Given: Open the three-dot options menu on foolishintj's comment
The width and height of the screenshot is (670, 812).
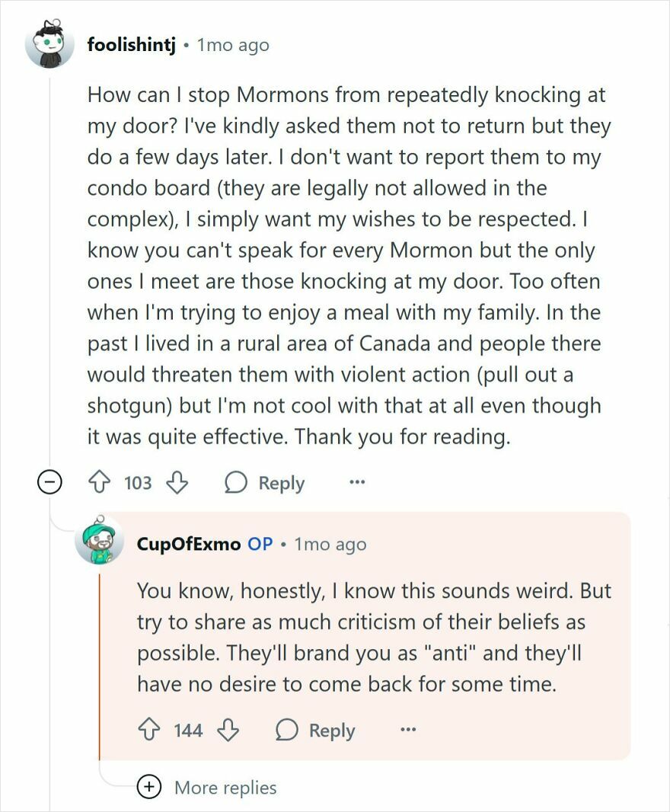Looking at the screenshot, I should point(356,482).
